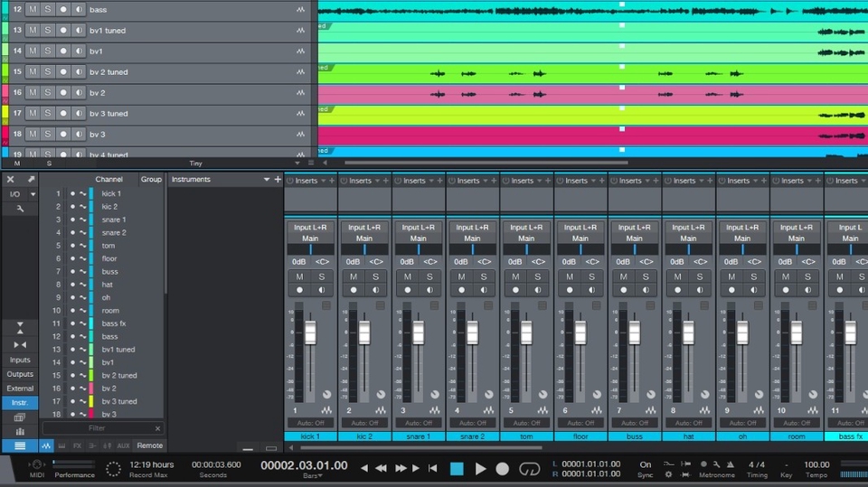The image size is (868, 487).
Task: Click the MIDI activity icon
Action: [36, 464]
